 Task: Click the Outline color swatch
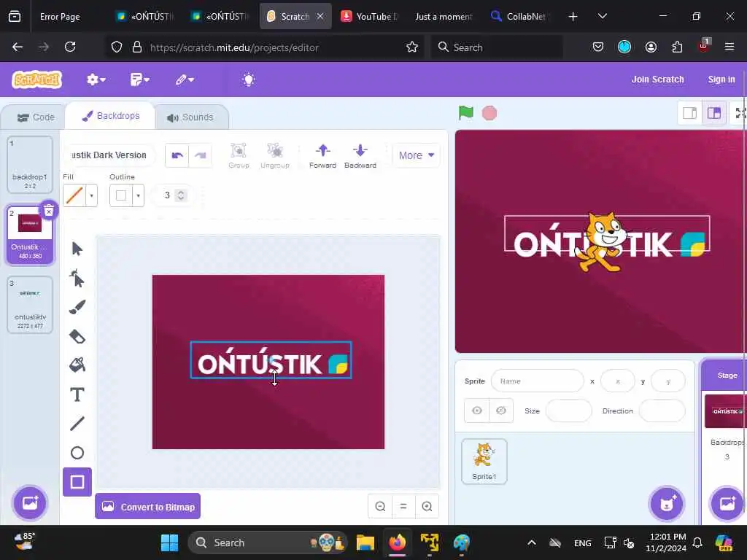(121, 195)
